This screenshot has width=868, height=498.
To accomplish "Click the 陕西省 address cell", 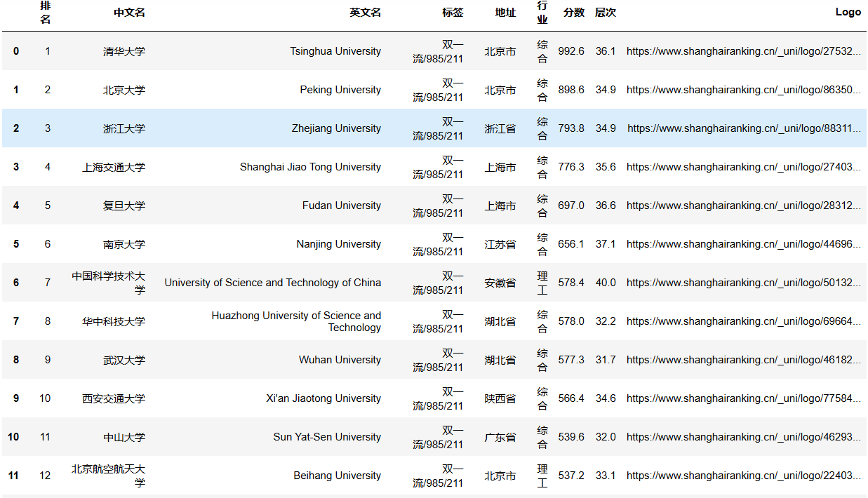I will click(x=500, y=398).
